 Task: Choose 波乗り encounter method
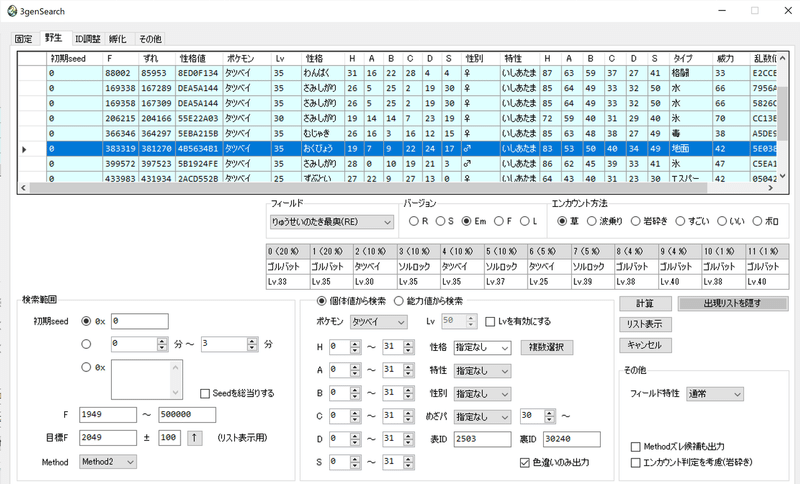point(605,221)
